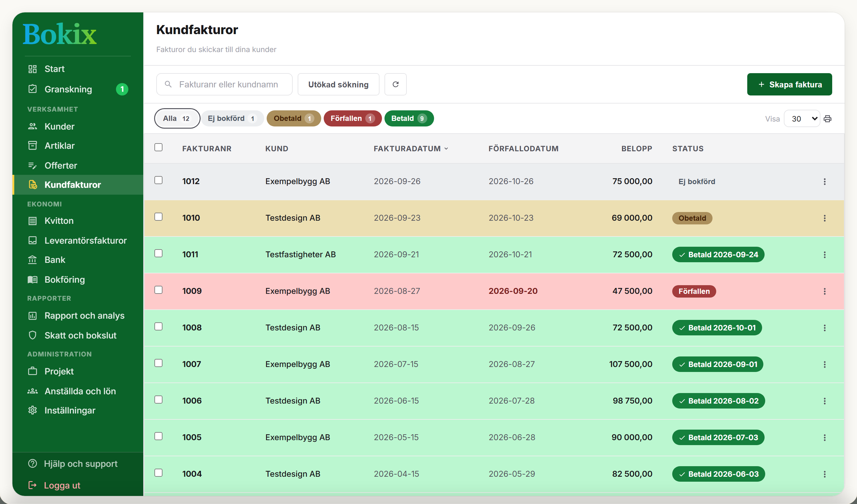Open the three-dot menu for invoice 1004

click(x=824, y=474)
